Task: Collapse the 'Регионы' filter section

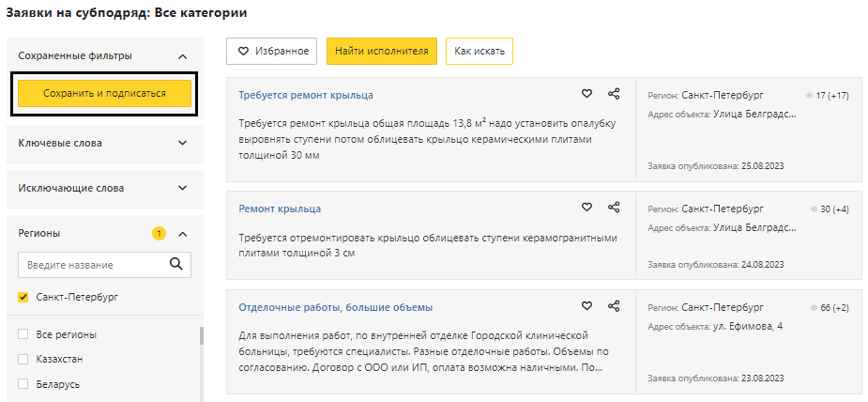Action: [182, 233]
